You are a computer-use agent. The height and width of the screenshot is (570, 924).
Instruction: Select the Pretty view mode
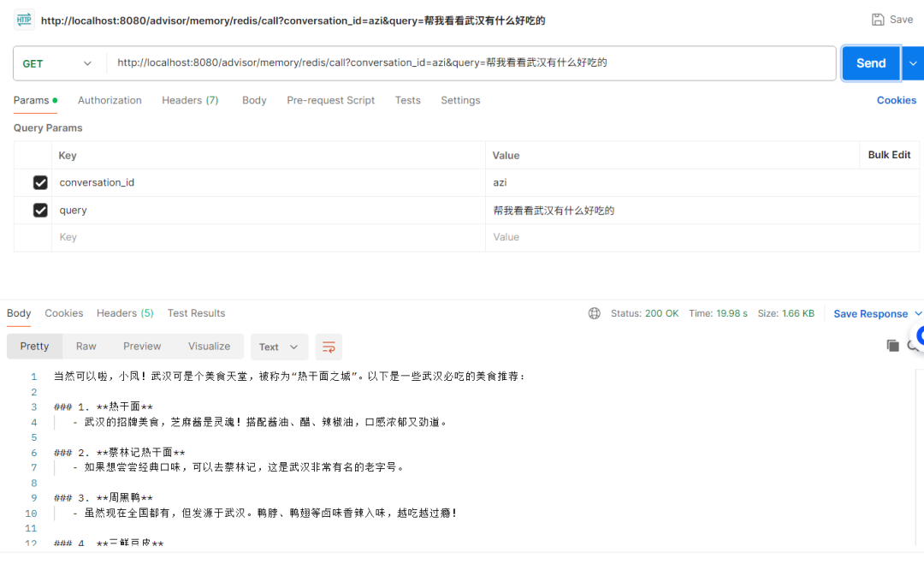click(34, 346)
